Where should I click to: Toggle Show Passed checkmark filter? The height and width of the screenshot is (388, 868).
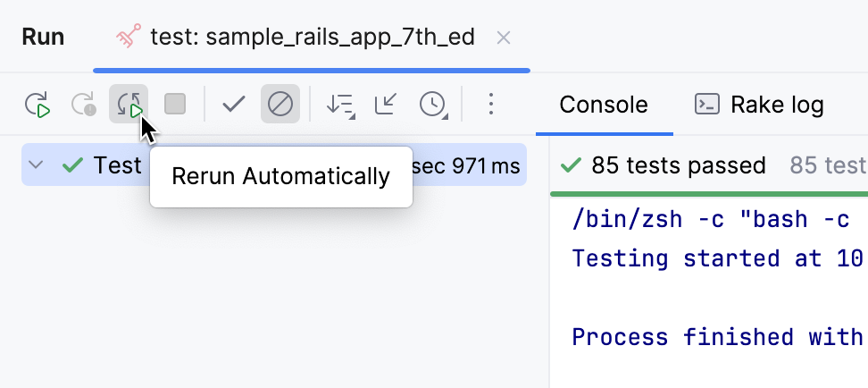click(234, 105)
